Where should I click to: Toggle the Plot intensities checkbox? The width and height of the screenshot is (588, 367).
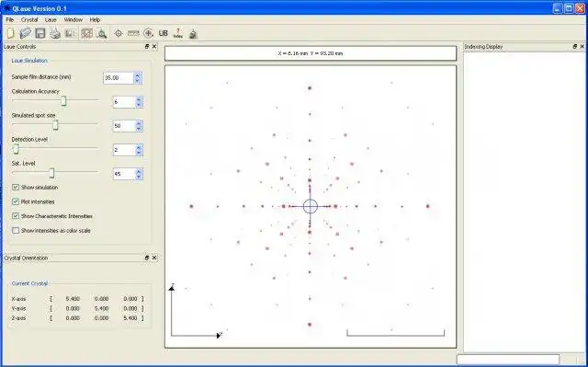[16, 201]
